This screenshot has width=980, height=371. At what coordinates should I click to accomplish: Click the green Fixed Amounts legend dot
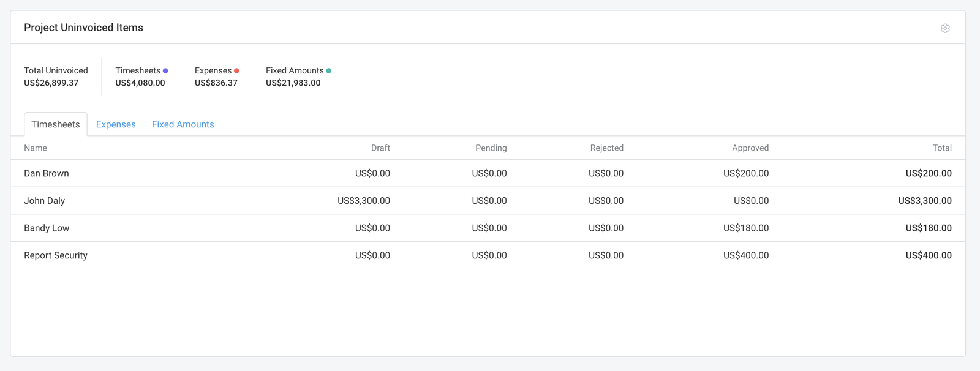tap(329, 71)
